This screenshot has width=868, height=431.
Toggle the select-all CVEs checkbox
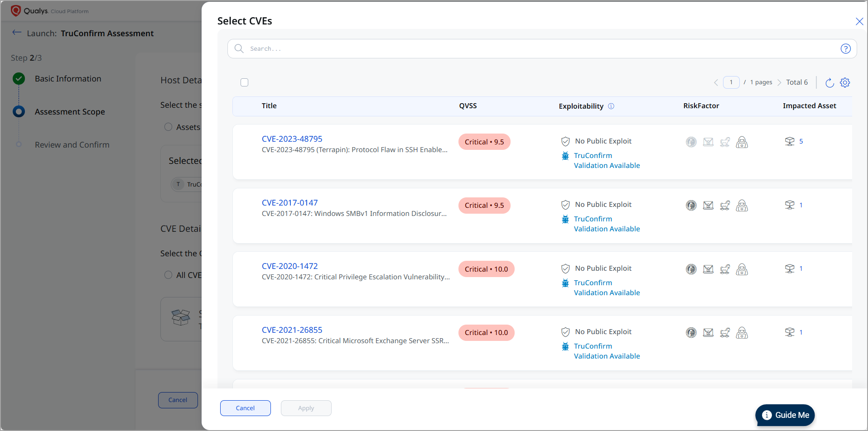click(x=245, y=82)
